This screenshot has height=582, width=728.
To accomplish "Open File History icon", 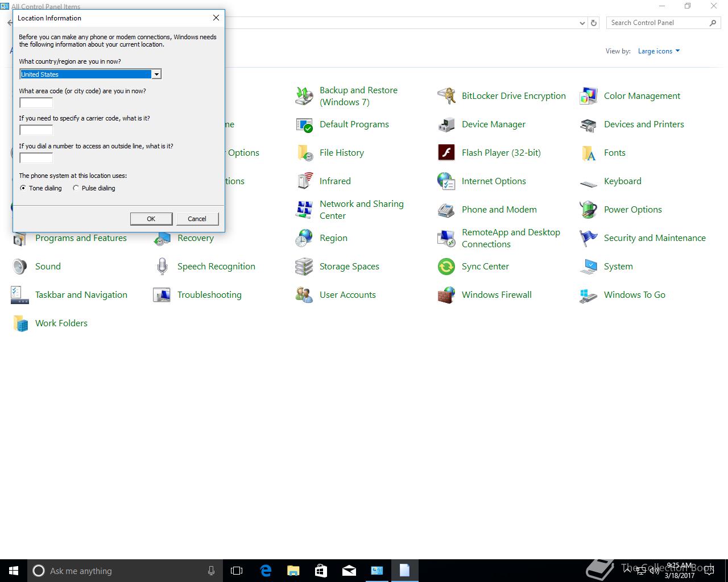I will 304,153.
